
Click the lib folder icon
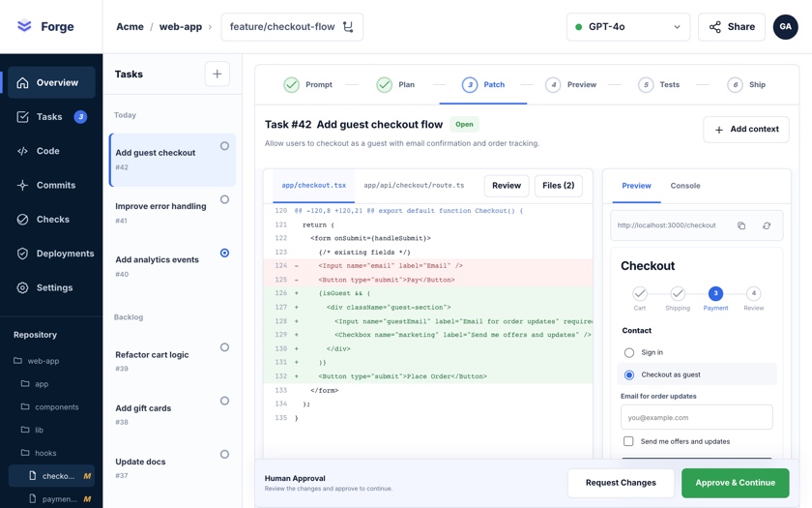(25, 430)
